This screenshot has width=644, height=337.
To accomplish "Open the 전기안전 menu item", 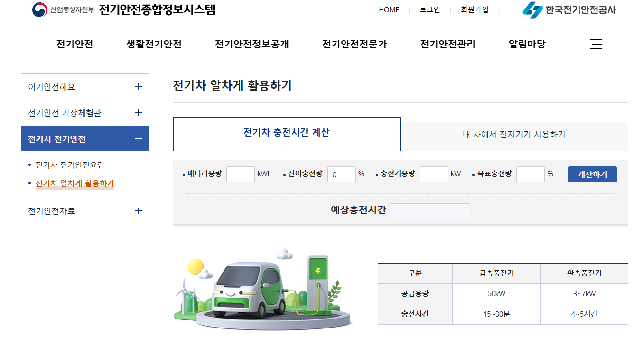I will click(x=74, y=44).
